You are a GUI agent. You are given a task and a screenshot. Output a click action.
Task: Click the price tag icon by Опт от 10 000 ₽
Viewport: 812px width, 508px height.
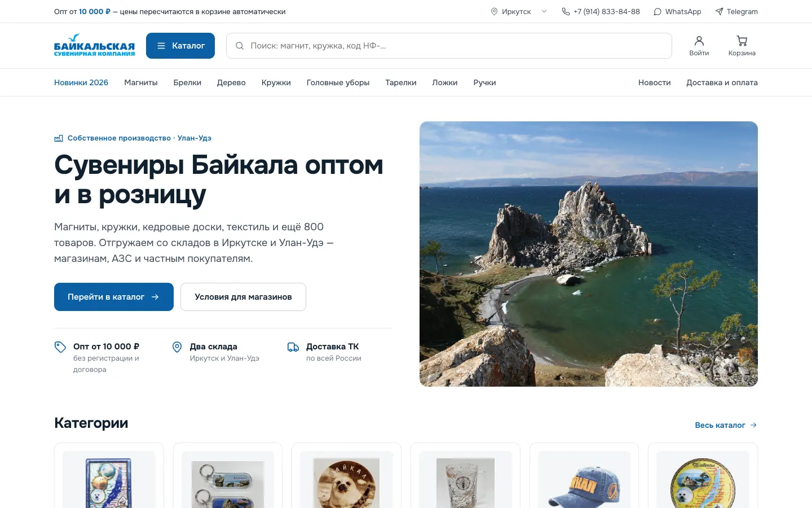[x=60, y=347]
